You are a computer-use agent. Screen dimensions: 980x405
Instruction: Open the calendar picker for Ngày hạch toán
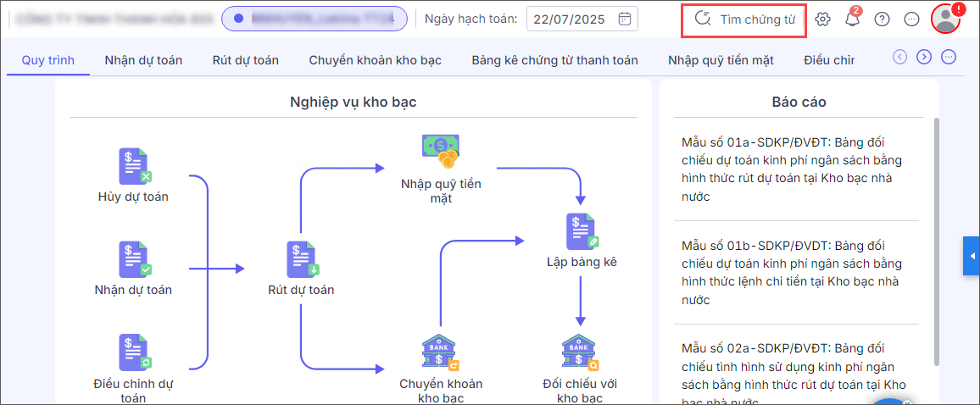pyautogui.click(x=624, y=19)
